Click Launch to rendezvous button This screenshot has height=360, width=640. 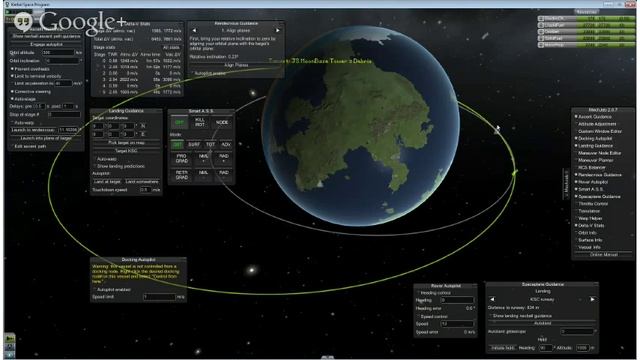[33, 130]
